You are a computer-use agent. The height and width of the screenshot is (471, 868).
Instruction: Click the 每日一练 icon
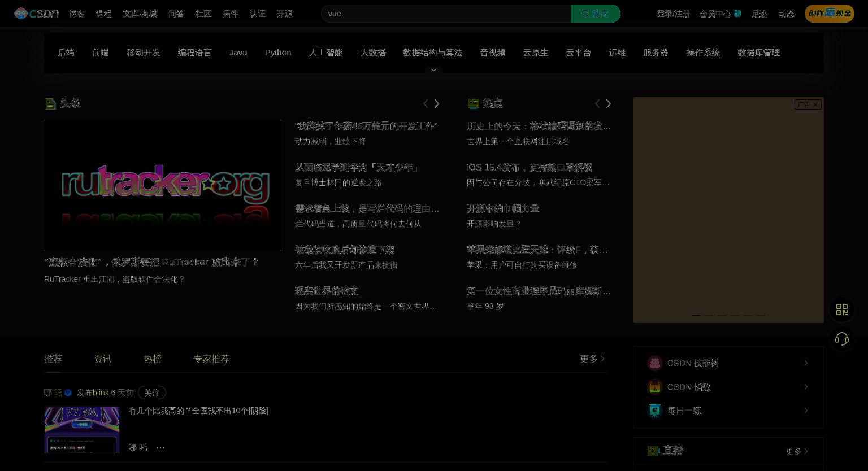tap(654, 411)
